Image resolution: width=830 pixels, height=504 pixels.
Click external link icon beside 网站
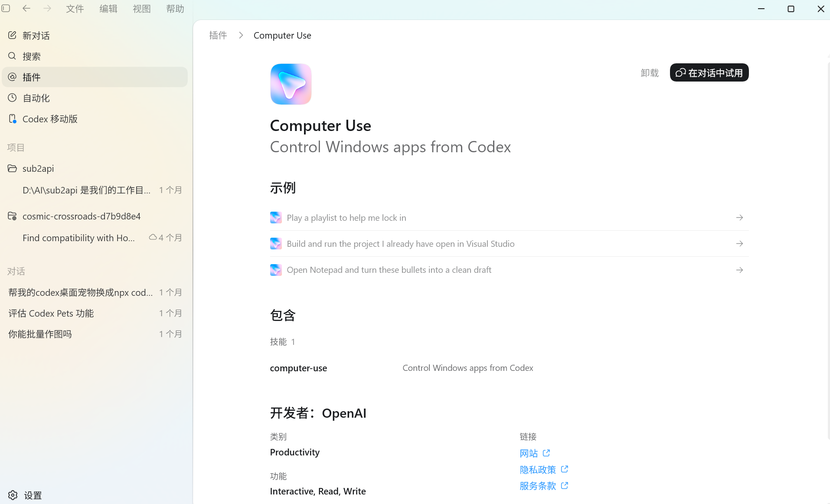click(546, 453)
